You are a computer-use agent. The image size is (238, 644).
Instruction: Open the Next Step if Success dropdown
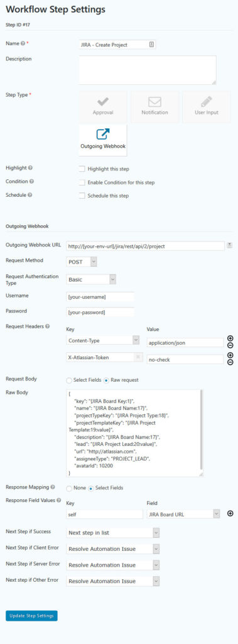point(113,533)
